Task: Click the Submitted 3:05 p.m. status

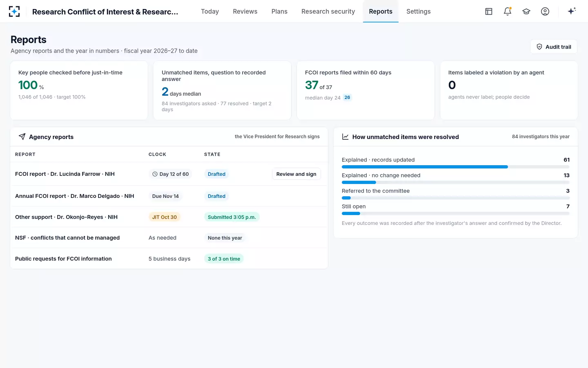Action: point(232,217)
